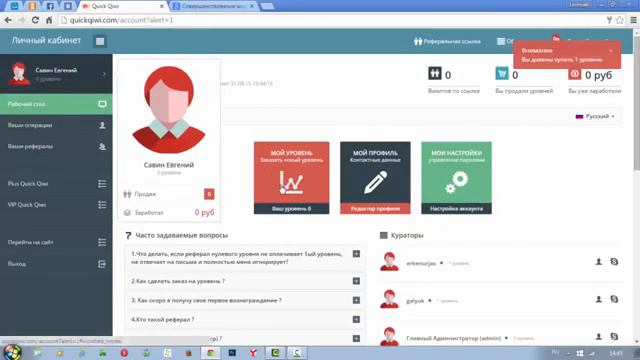Toggle the sidebar hamburger menu button
This screenshot has height=360, width=640.
pyautogui.click(x=100, y=41)
